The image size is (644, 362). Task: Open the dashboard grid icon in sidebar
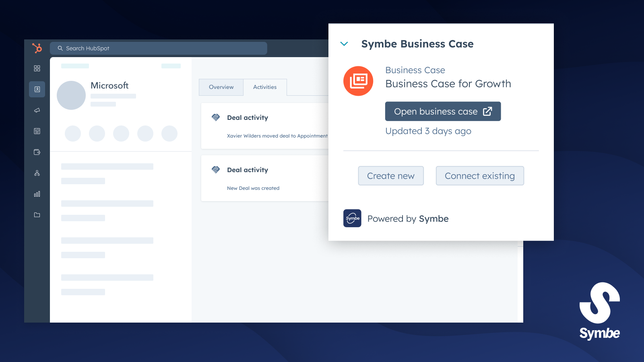pos(37,68)
